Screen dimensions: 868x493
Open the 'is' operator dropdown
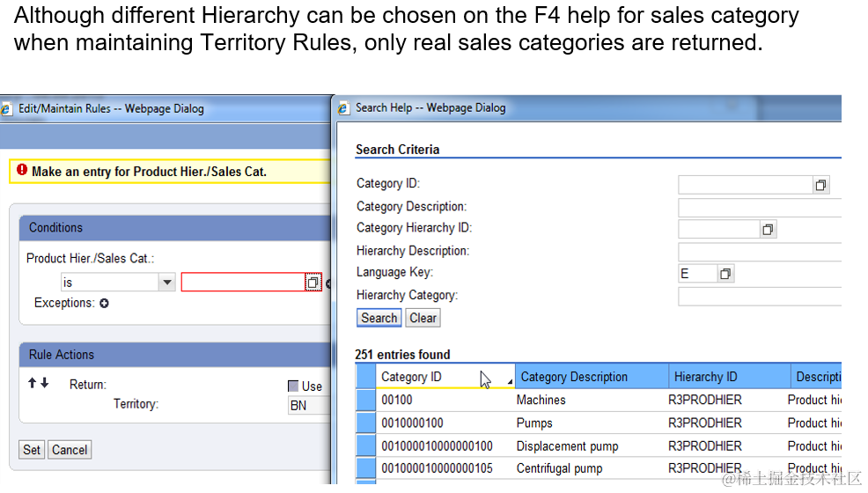166,283
